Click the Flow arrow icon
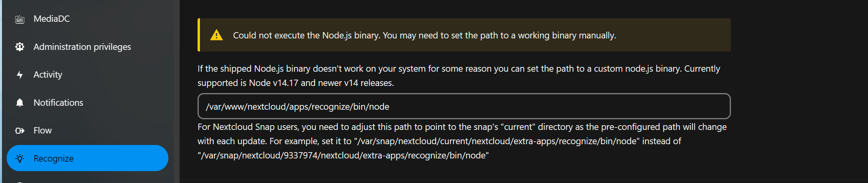Viewport: 868px width, 183px height. [20, 131]
